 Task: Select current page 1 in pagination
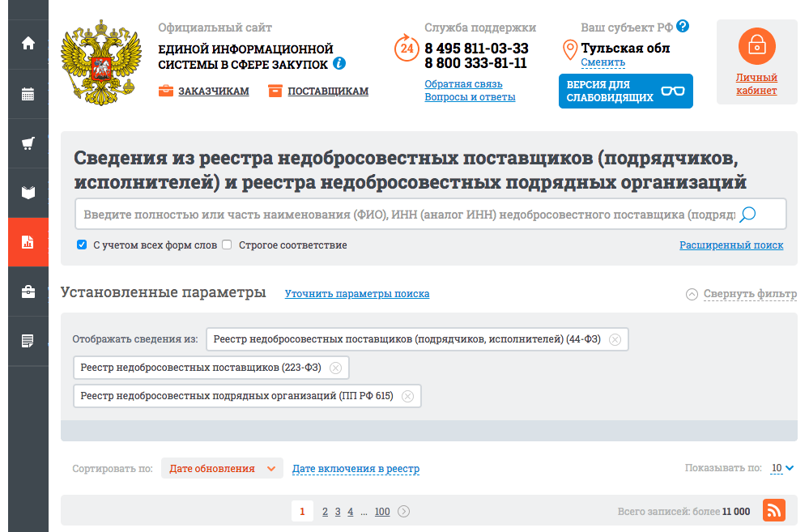pos(302,512)
